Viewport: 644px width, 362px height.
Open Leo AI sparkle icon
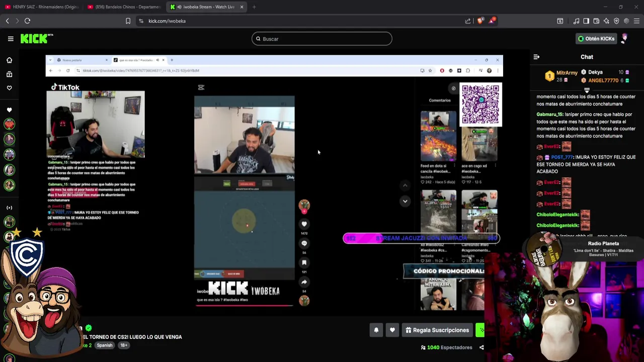606,21
